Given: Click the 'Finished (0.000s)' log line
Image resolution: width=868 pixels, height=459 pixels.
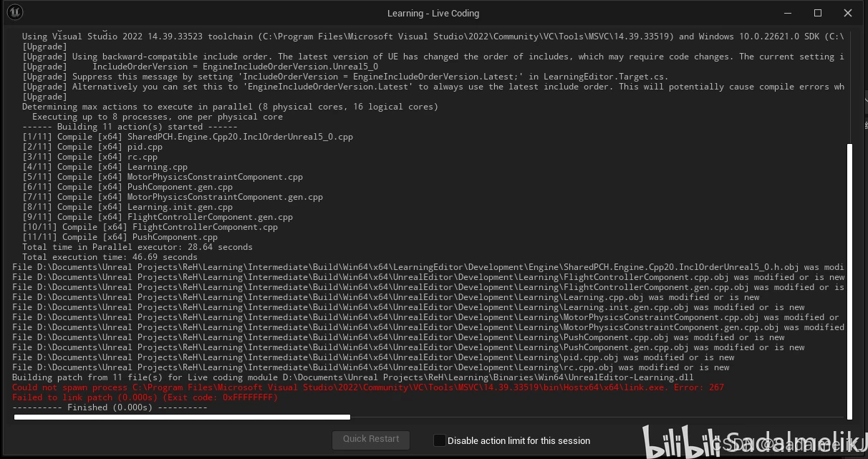Looking at the screenshot, I should tap(110, 407).
